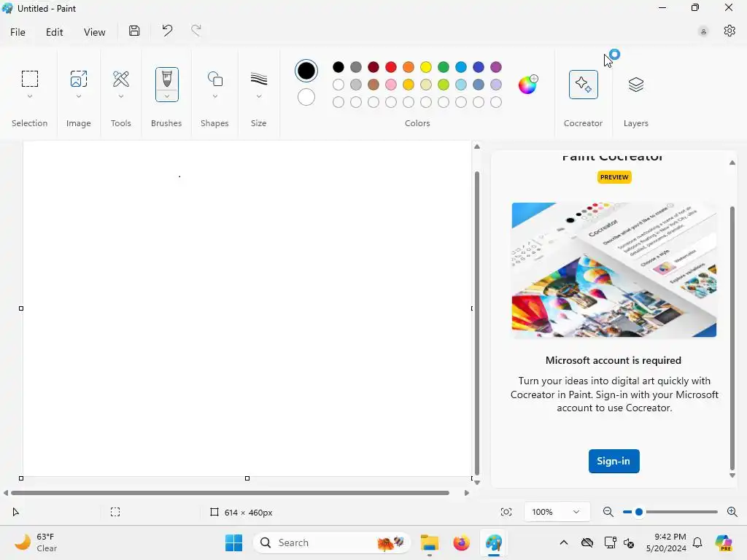Expand the Shapes dropdown arrow
Image resolution: width=747 pixels, height=560 pixels.
pyautogui.click(x=215, y=97)
